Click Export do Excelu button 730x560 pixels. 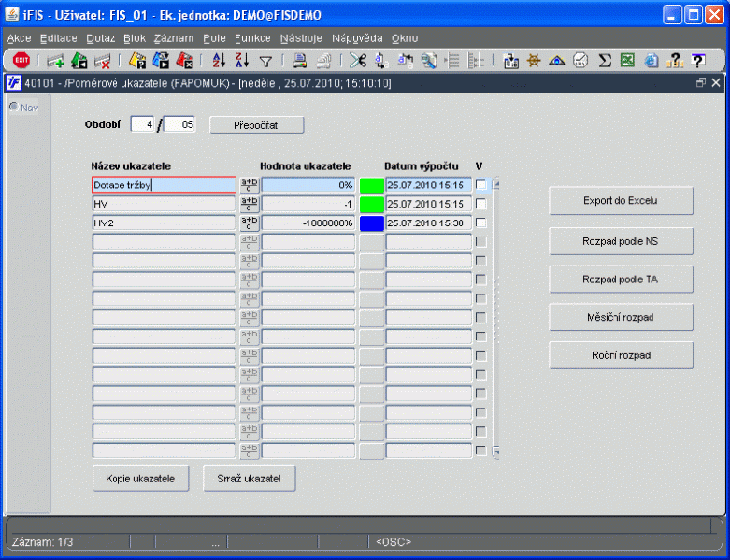point(621,201)
